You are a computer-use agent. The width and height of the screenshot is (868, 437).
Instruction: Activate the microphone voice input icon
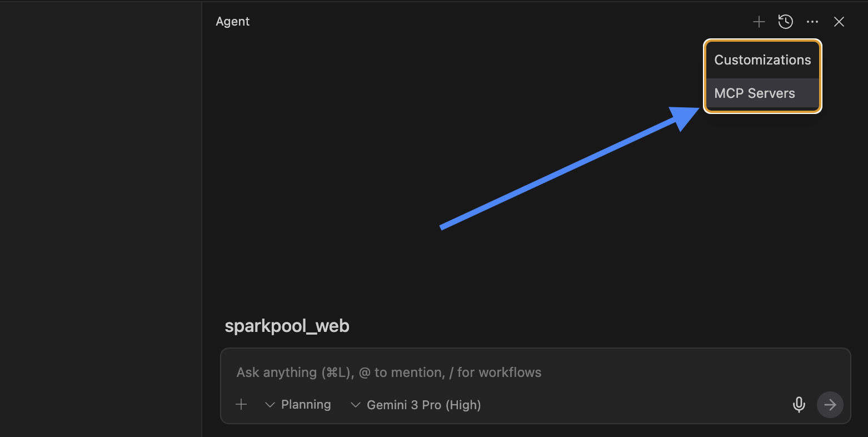(799, 405)
